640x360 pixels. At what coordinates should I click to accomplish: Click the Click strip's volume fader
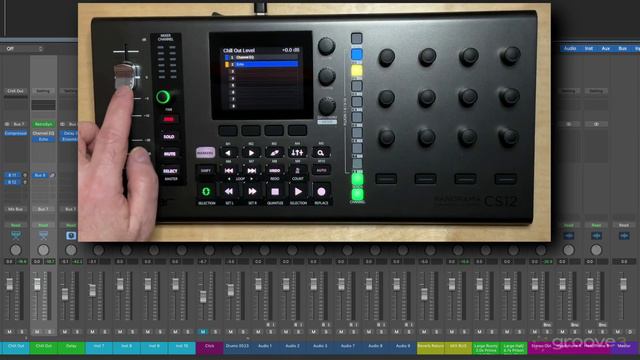click(x=203, y=297)
